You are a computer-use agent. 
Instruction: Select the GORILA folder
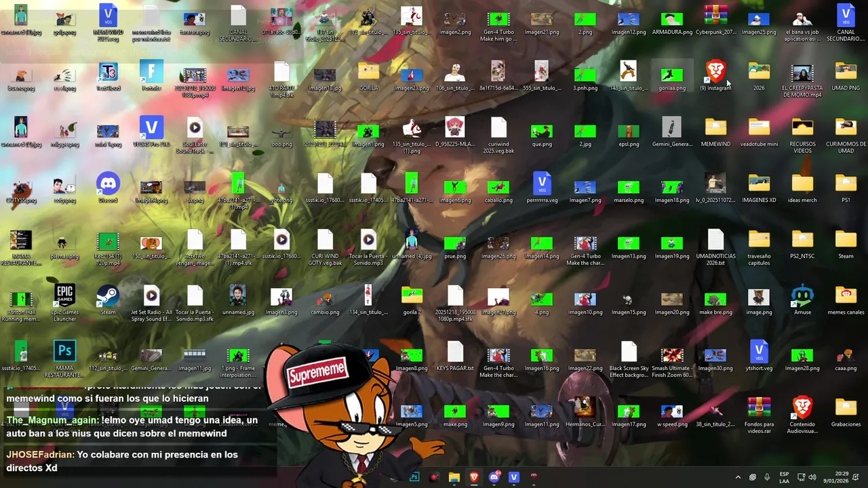tap(368, 76)
